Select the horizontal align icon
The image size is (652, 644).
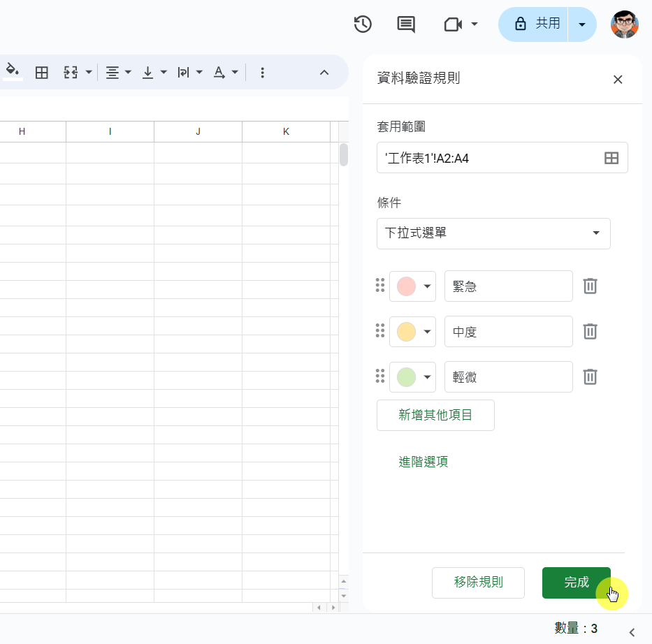point(112,72)
